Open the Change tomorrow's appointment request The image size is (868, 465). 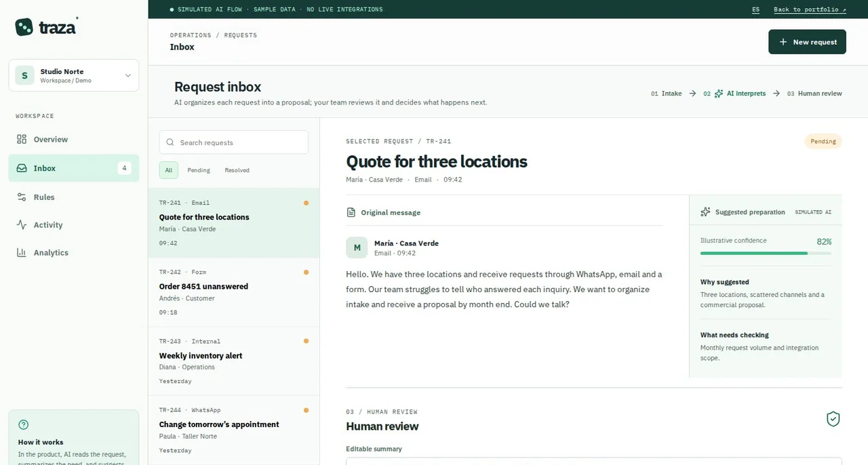click(x=234, y=430)
